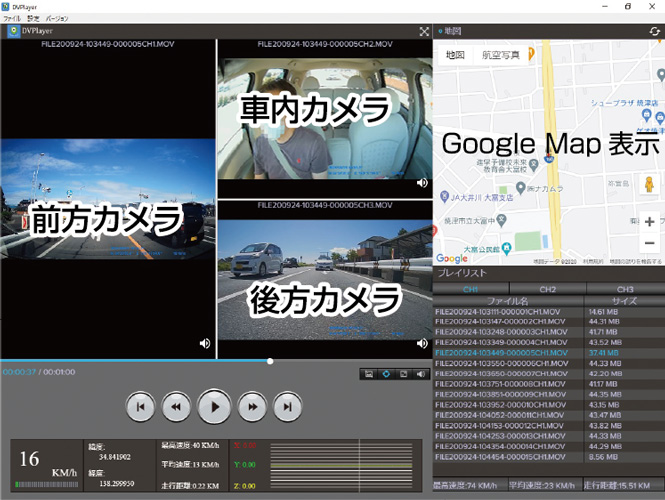Mute the interior camera audio

(x=422, y=183)
